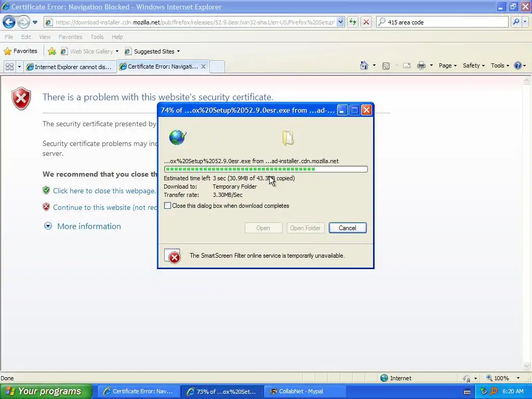
Task: Open the View menu
Action: click(x=45, y=37)
